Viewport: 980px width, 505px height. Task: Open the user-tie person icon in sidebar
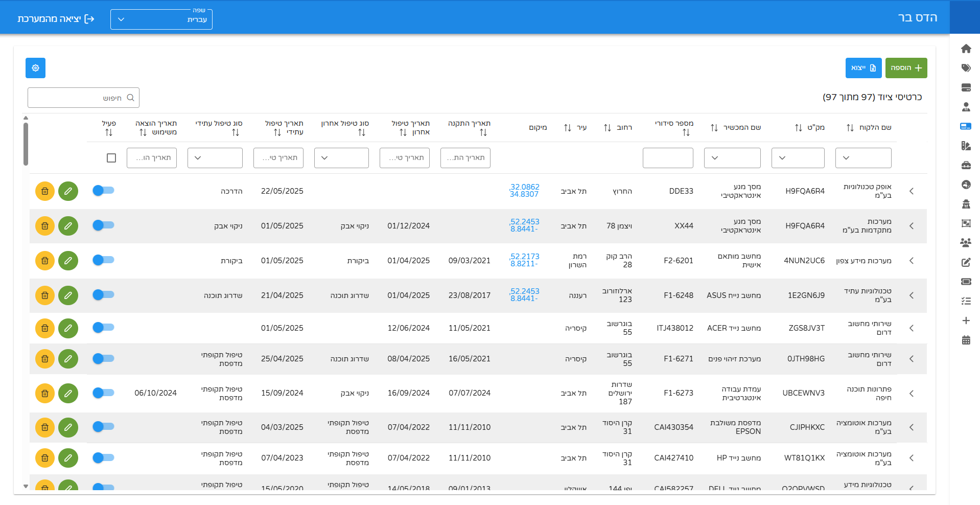[x=966, y=107]
